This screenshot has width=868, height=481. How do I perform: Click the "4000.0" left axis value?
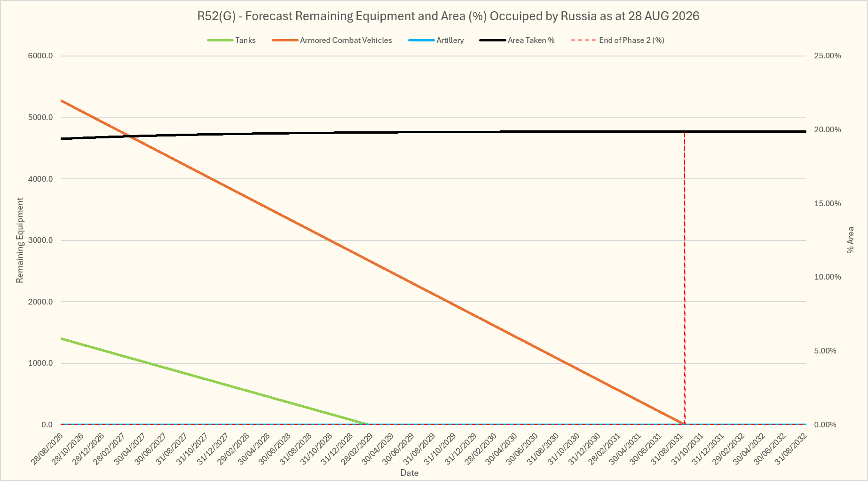pyautogui.click(x=40, y=179)
